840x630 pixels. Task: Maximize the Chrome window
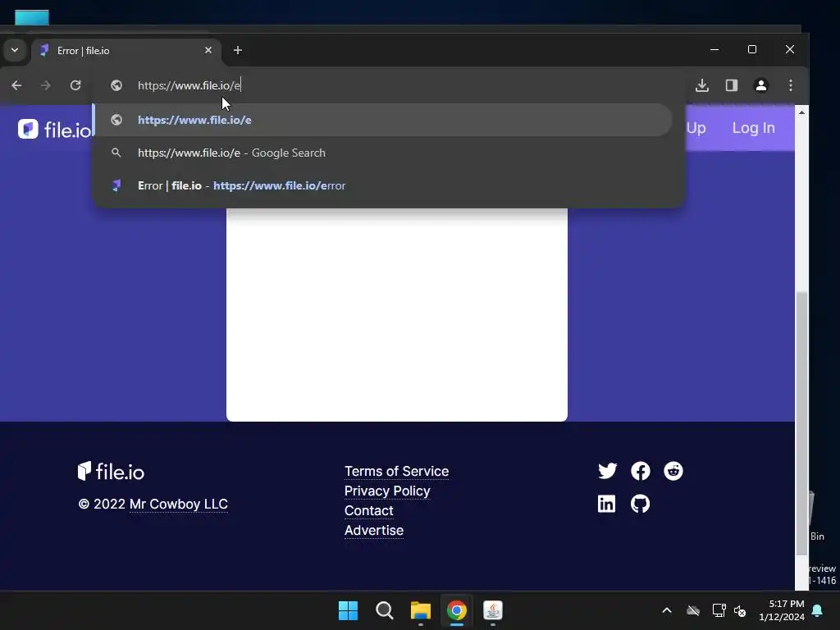(752, 49)
